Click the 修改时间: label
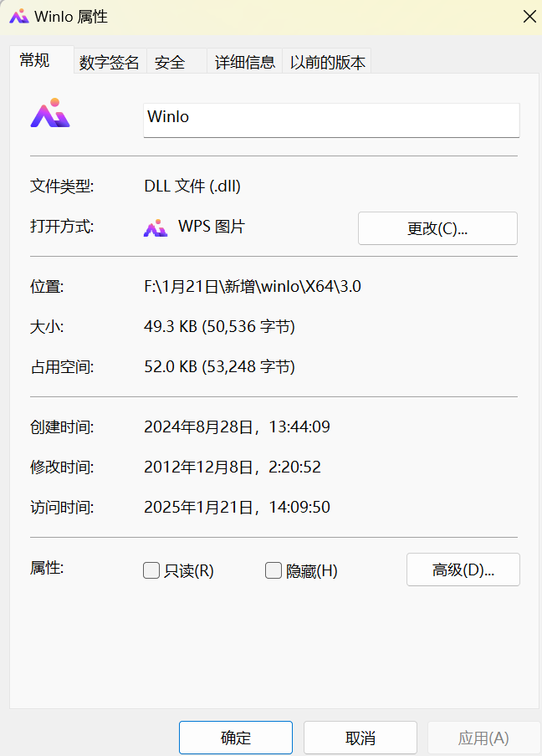The width and height of the screenshot is (542, 756). click(62, 467)
